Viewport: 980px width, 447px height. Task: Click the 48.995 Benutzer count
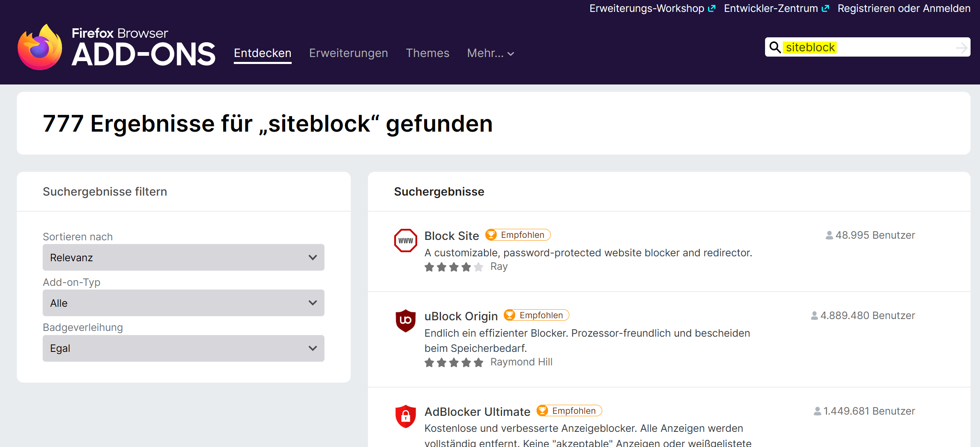pos(875,235)
